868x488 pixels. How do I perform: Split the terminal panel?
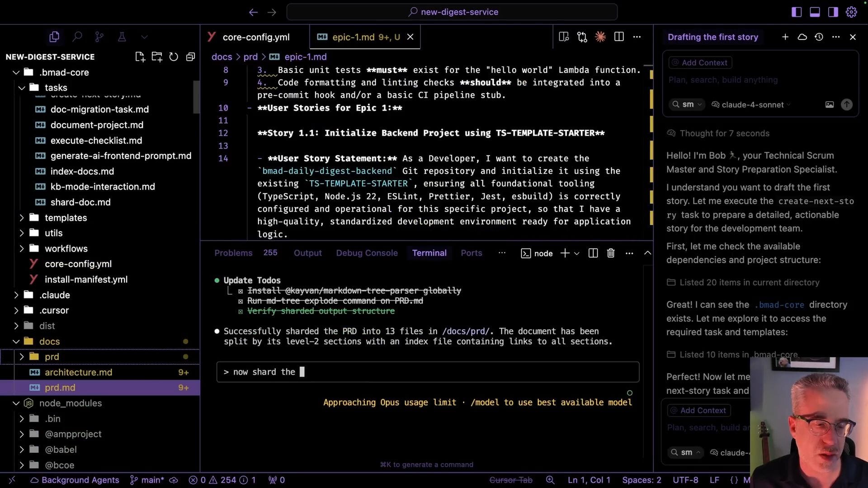[593, 253]
